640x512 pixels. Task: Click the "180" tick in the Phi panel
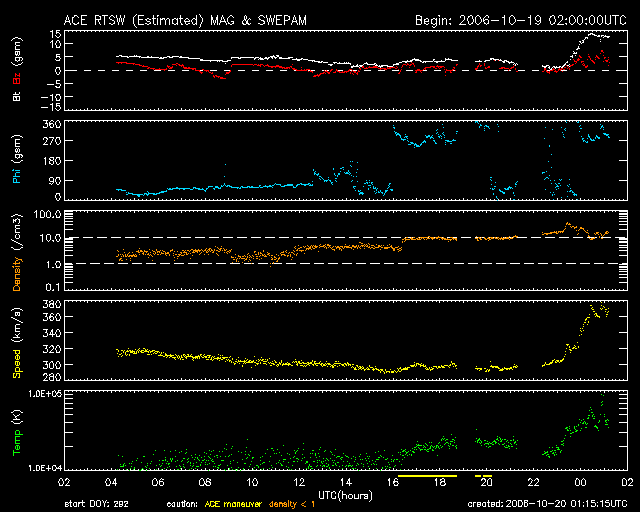click(52, 161)
